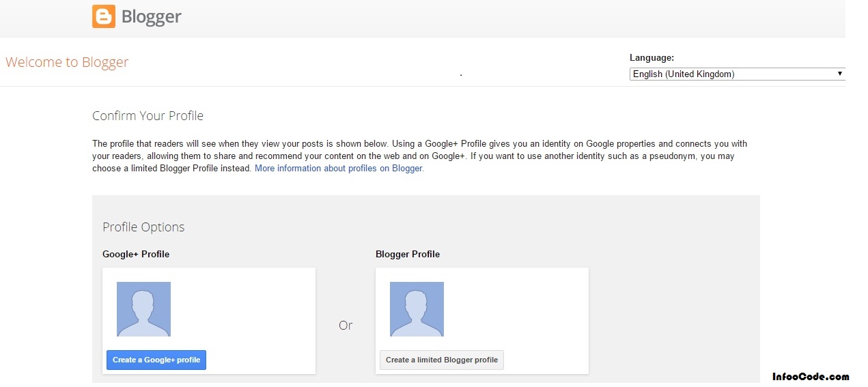Viewport: 868px width, 387px height.
Task: Click the Google+ Profile label
Action: pos(136,255)
